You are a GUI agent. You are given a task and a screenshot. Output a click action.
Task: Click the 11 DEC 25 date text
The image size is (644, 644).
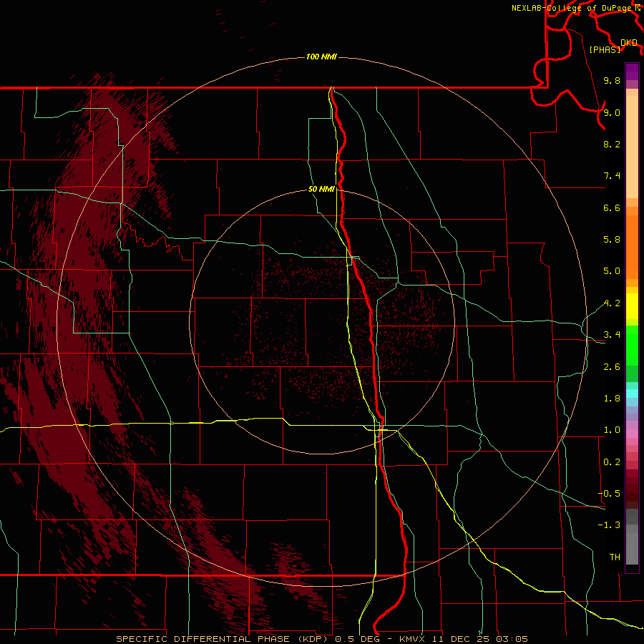coord(460,639)
